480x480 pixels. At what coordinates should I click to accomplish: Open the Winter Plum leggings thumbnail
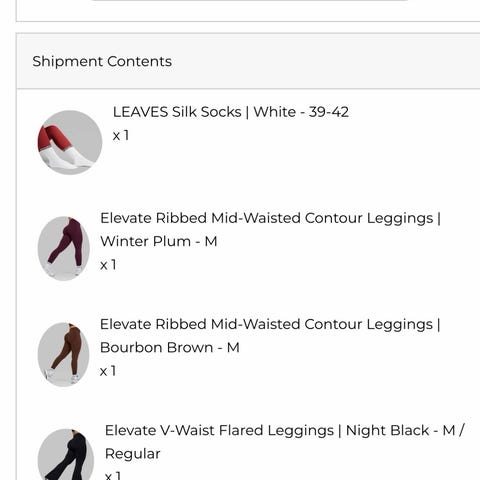64,248
